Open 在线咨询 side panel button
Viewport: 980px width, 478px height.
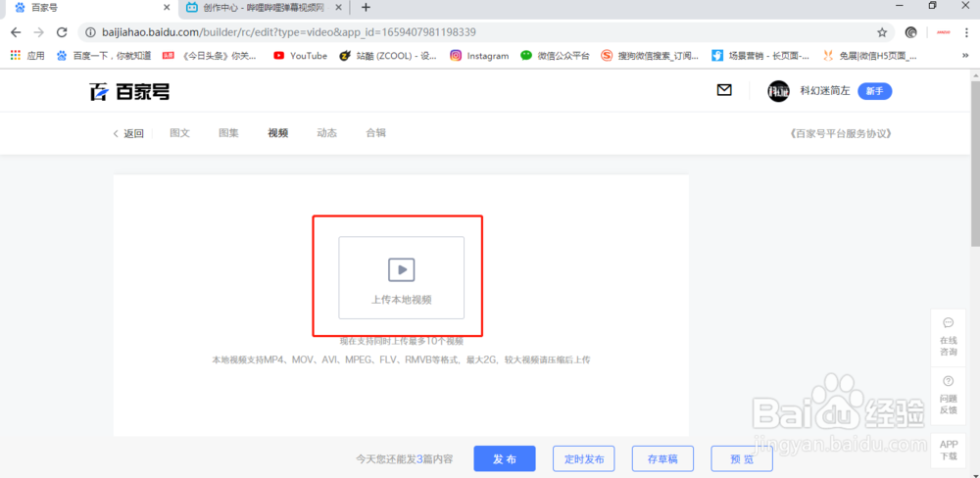pyautogui.click(x=948, y=337)
